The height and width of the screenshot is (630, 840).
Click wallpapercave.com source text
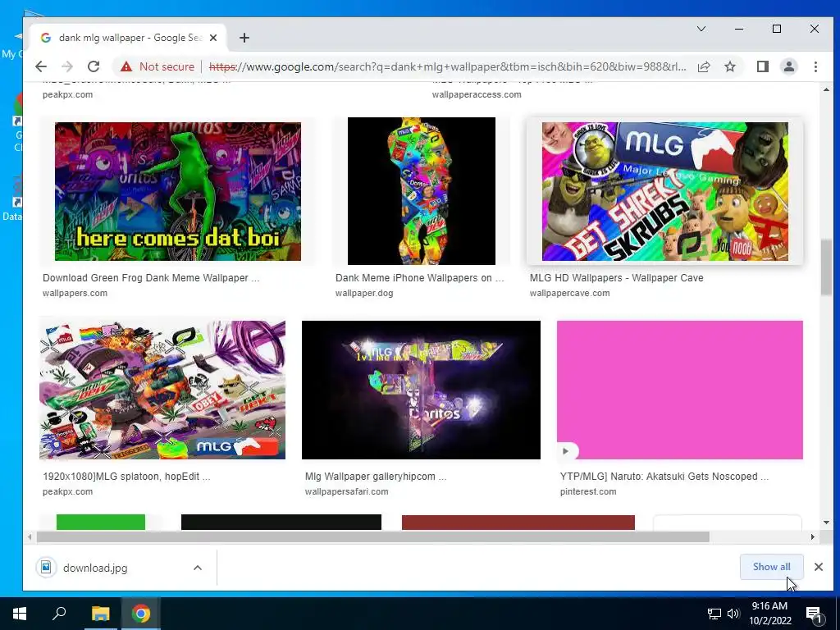[569, 293]
